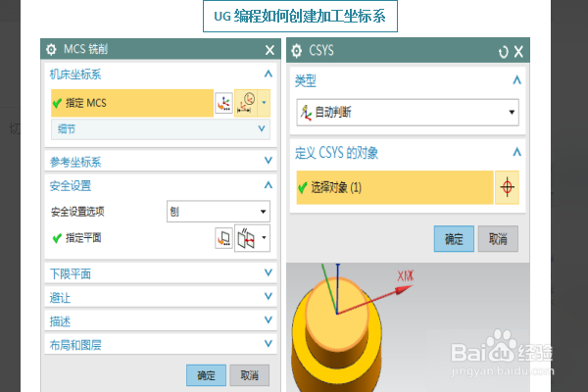Image resolution: width=588 pixels, height=392 pixels.
Task: Click the 安全设置选项 label text
Action: [77, 212]
